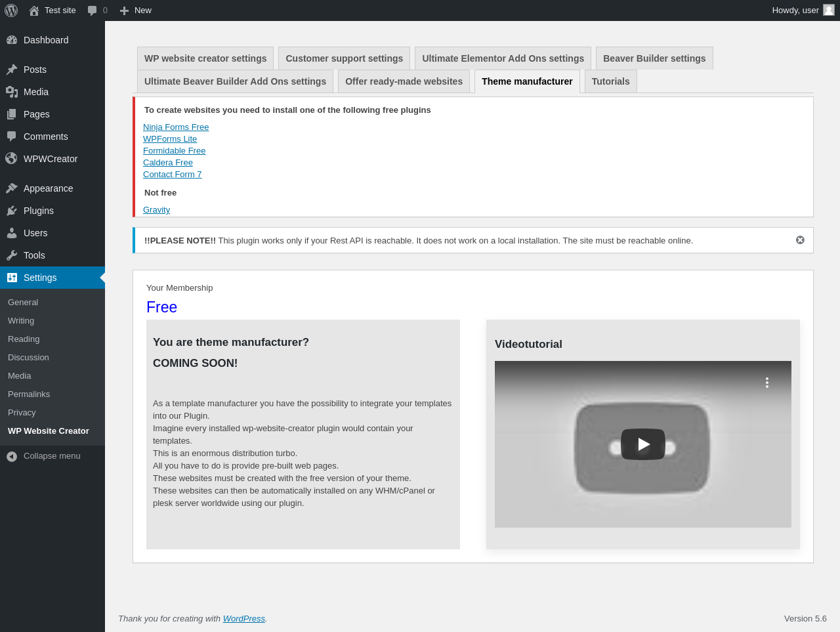Click the Comments speech icon in sidebar
Screen dimensions: 840x632
click(12, 137)
